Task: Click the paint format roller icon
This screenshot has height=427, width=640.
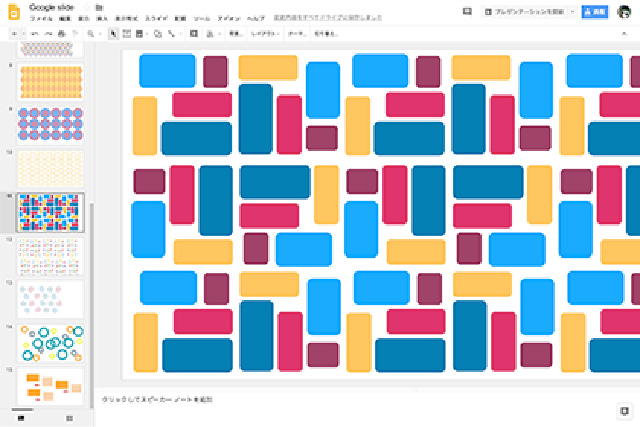Action: pos(75,34)
